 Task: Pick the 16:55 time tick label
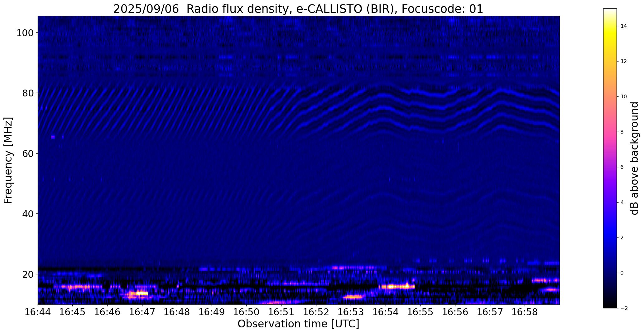coord(420,312)
